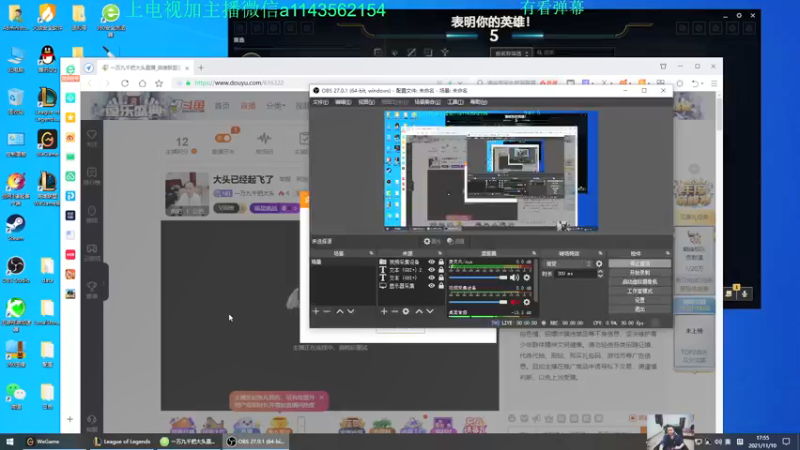Click the browser address bar URL
Image resolution: width=800 pixels, height=450 pixels.
239,83
